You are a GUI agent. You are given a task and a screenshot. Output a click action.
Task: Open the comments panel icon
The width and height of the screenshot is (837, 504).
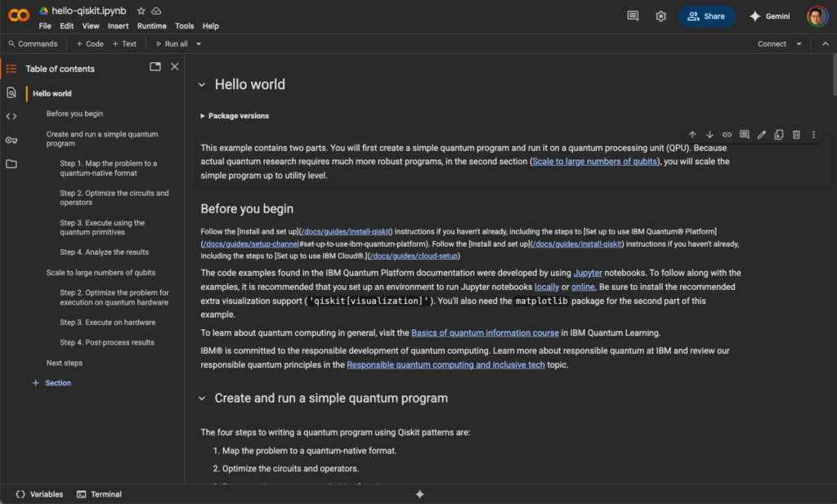pos(633,16)
